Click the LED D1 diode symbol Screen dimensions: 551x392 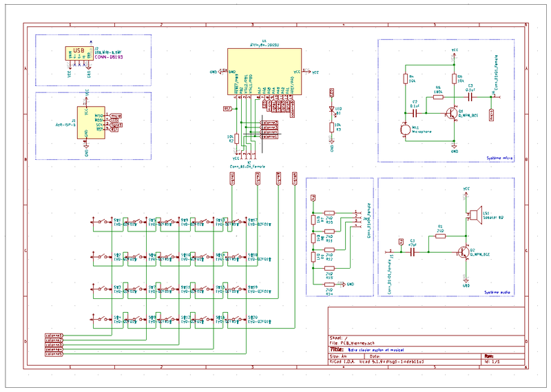pos(331,109)
